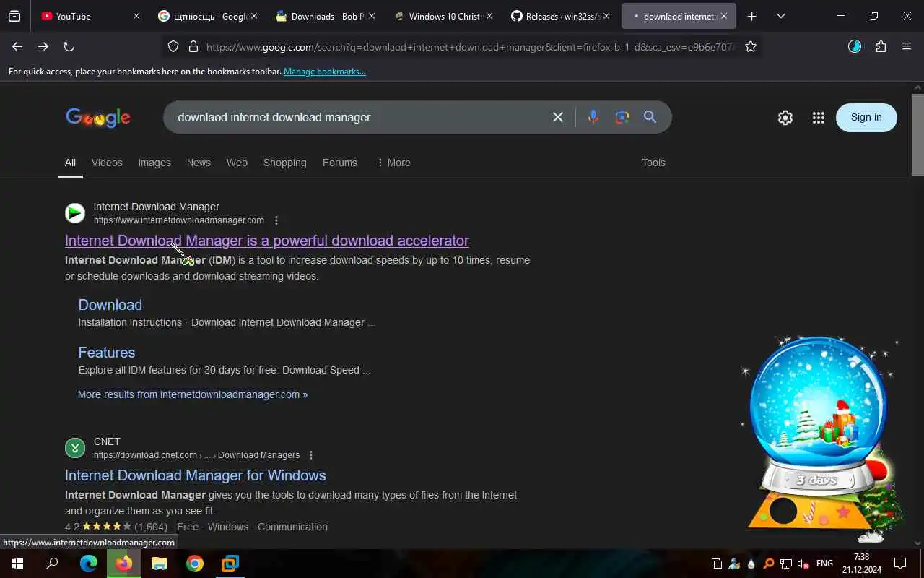Click Sign in button
This screenshot has height=578, width=924.
[x=866, y=117]
